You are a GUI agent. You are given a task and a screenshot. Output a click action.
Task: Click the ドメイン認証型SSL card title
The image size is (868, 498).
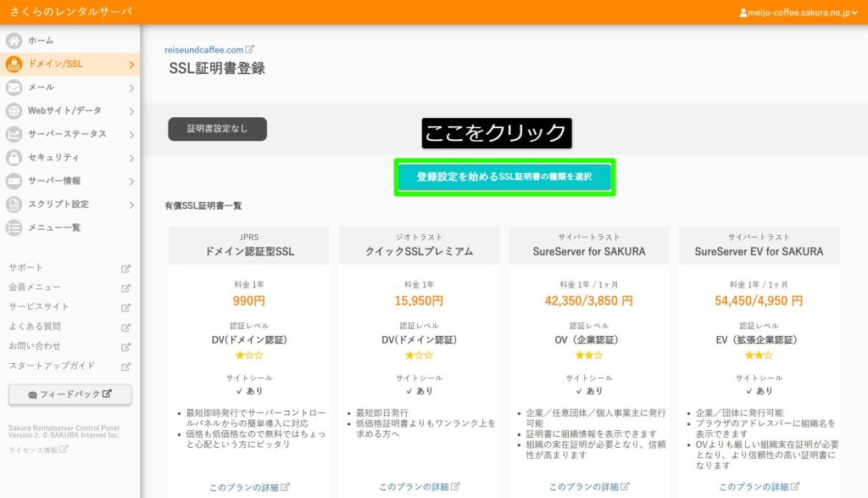click(x=249, y=251)
